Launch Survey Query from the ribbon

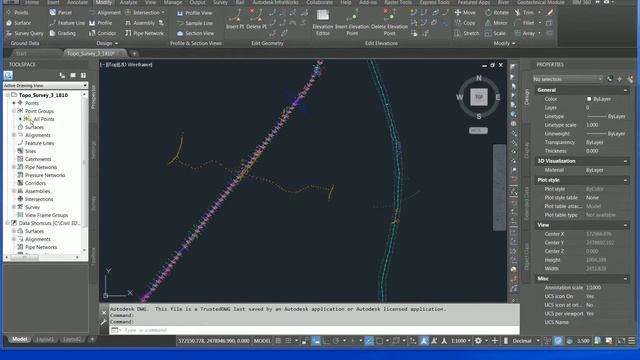(25, 33)
